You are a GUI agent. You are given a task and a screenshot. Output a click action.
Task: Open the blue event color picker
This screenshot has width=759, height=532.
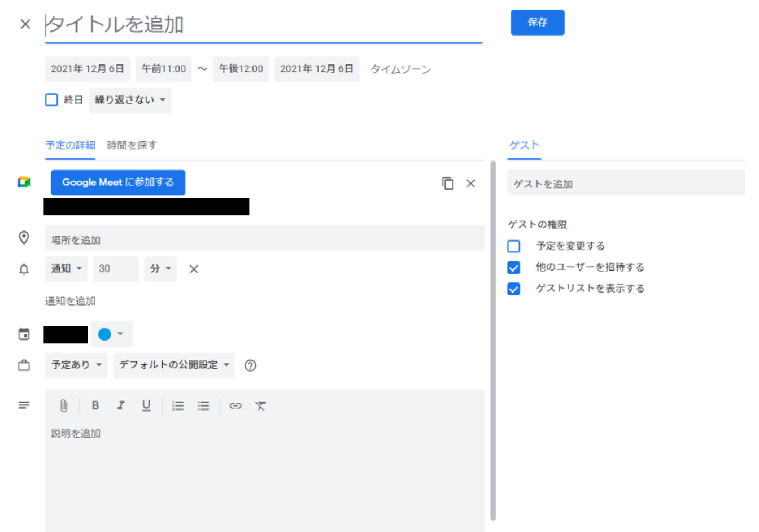(x=111, y=334)
